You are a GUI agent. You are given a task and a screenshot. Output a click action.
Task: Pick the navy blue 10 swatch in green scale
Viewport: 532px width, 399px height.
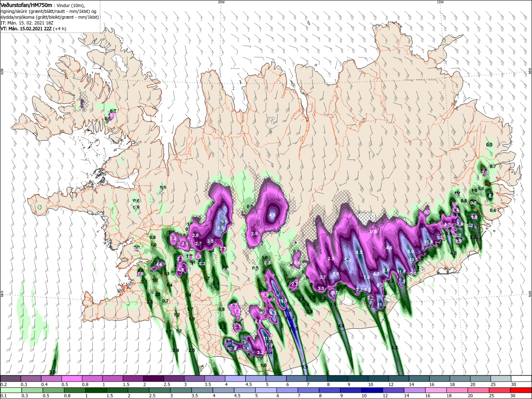[x=372, y=390]
